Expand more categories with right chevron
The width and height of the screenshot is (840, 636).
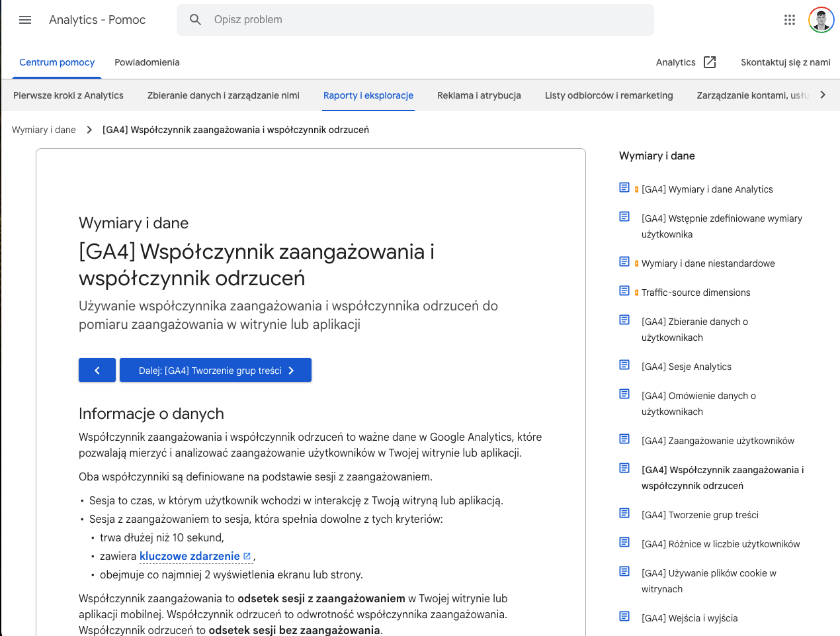tap(823, 95)
